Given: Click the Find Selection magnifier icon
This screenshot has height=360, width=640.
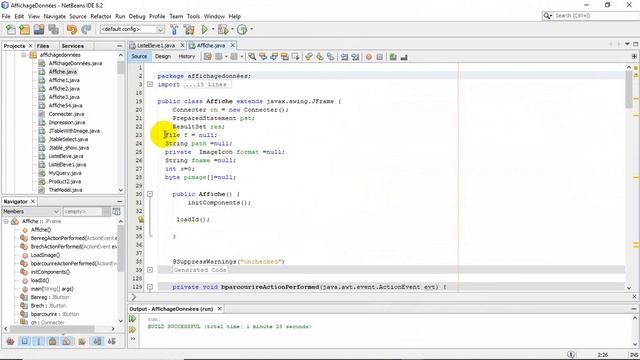Looking at the screenshot, I should point(252,57).
